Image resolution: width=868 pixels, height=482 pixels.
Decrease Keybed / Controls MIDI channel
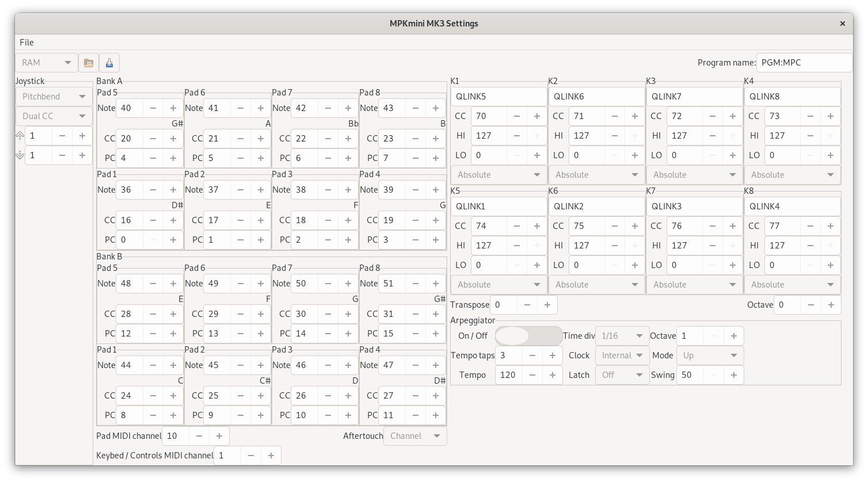(x=251, y=456)
